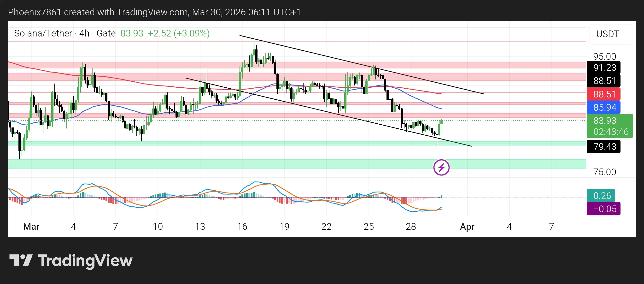This screenshot has height=284, width=644.
Task: Click the green 83.93 current price label
Action: 605,121
